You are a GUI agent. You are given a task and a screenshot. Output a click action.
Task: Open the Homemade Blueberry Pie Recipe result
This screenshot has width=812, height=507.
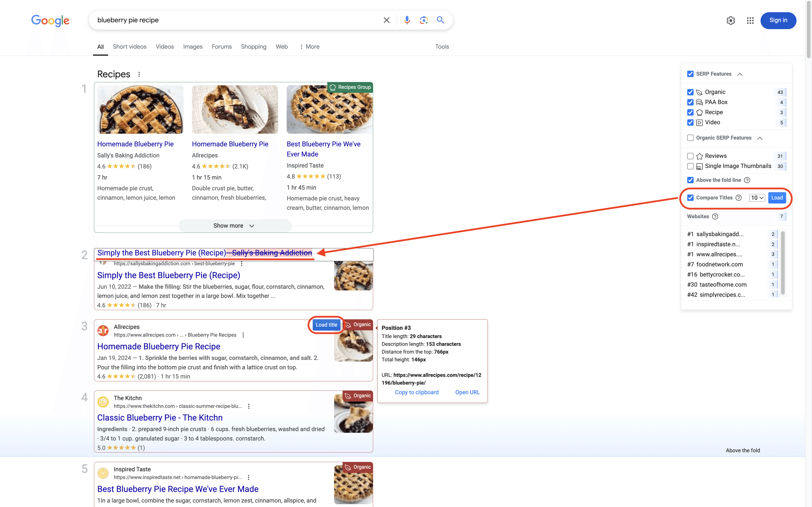pyautogui.click(x=159, y=346)
